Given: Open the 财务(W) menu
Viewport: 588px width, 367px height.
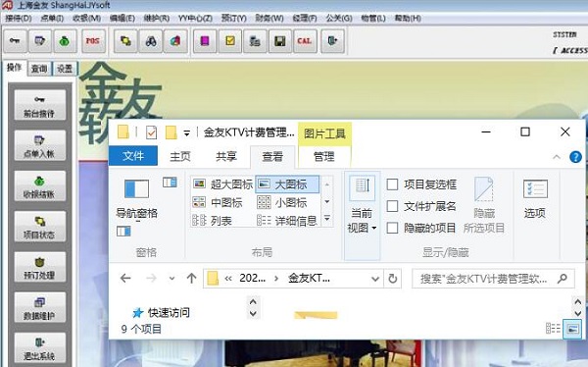Looking at the screenshot, I should click(x=269, y=18).
